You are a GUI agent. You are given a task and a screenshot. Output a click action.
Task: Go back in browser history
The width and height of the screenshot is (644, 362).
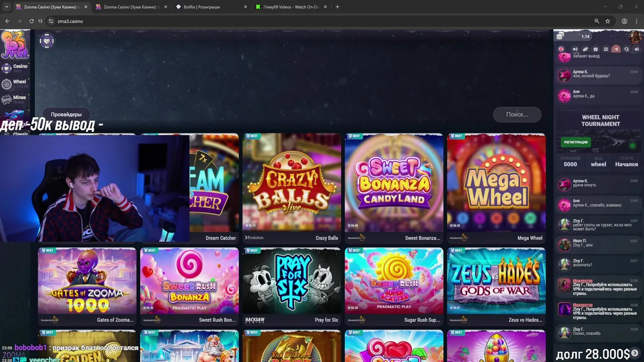pos(7,21)
